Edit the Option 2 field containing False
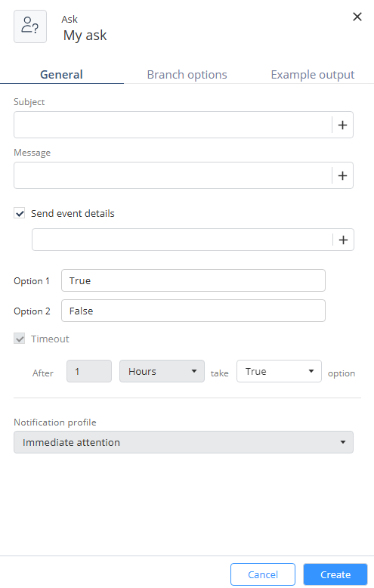 pyautogui.click(x=193, y=311)
